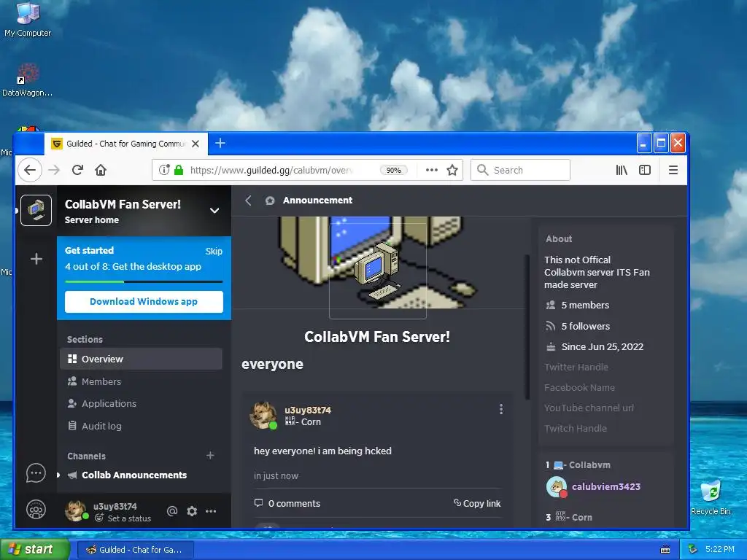Add a new server with plus icon

point(36,259)
